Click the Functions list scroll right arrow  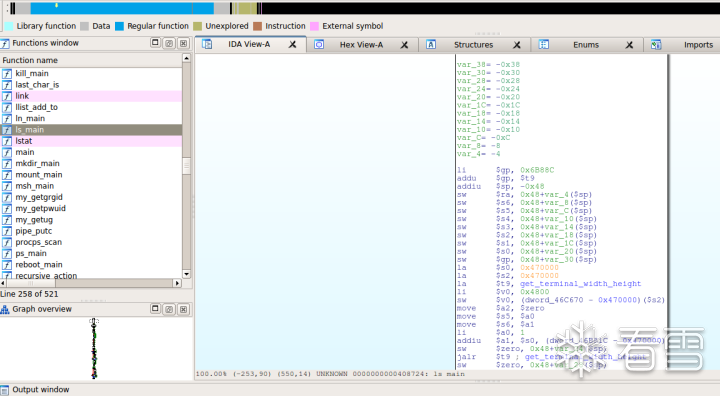coord(177,283)
